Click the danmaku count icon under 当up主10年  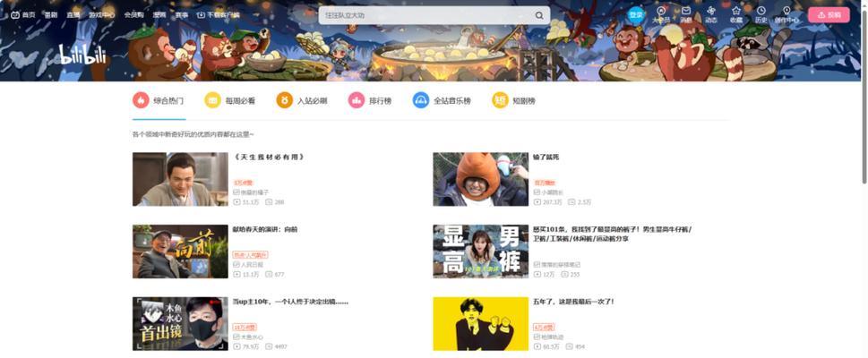point(269,346)
